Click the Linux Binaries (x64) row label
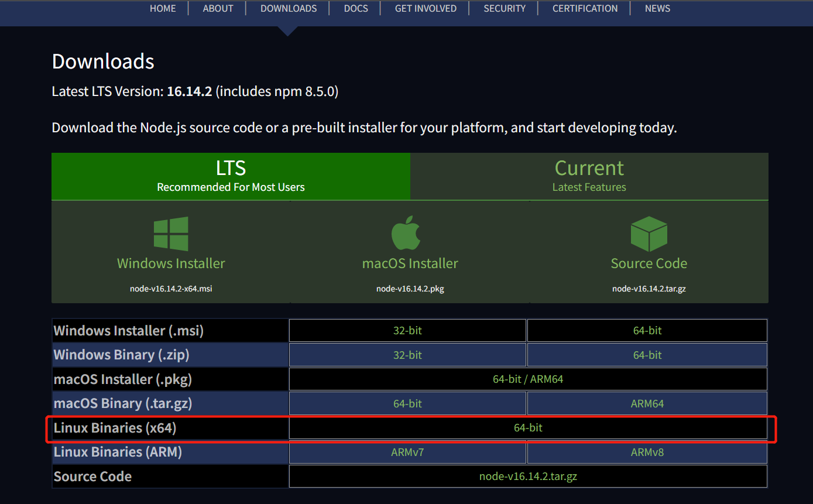 (x=115, y=428)
